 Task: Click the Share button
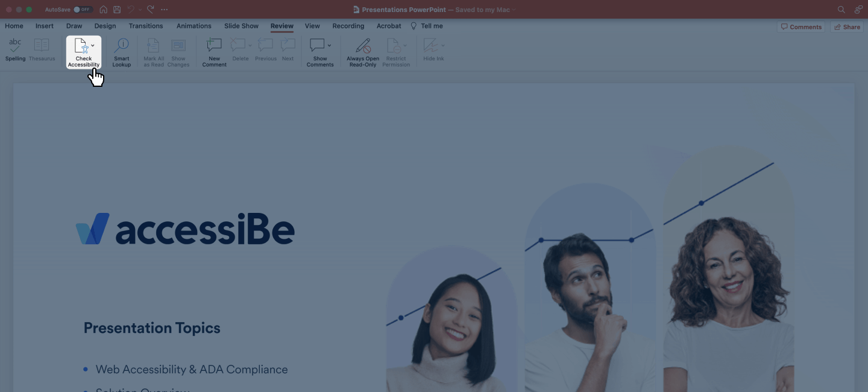847,27
